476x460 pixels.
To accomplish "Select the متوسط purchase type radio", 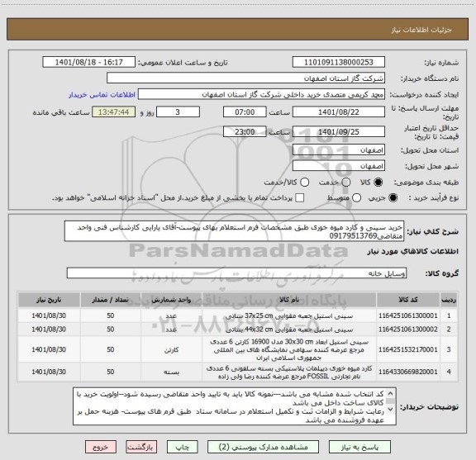I will (x=356, y=198).
